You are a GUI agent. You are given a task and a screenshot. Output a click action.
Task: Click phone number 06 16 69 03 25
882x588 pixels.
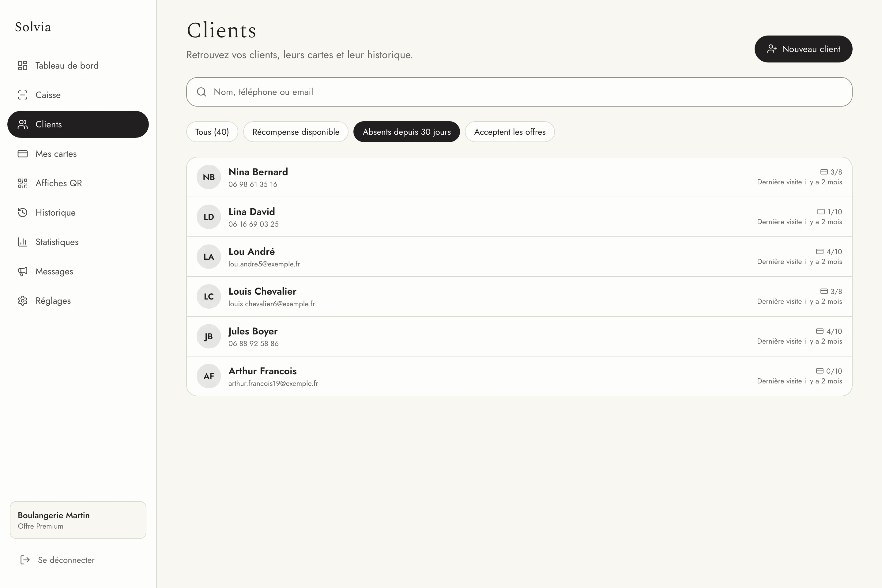click(254, 224)
